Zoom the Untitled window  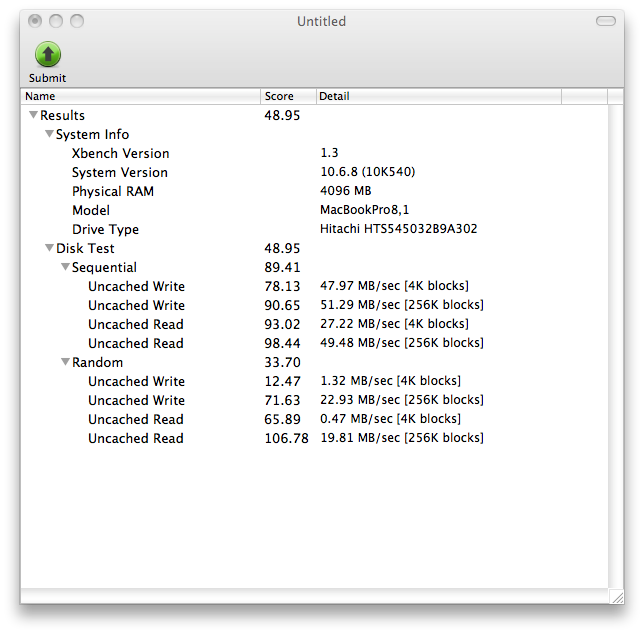click(77, 21)
